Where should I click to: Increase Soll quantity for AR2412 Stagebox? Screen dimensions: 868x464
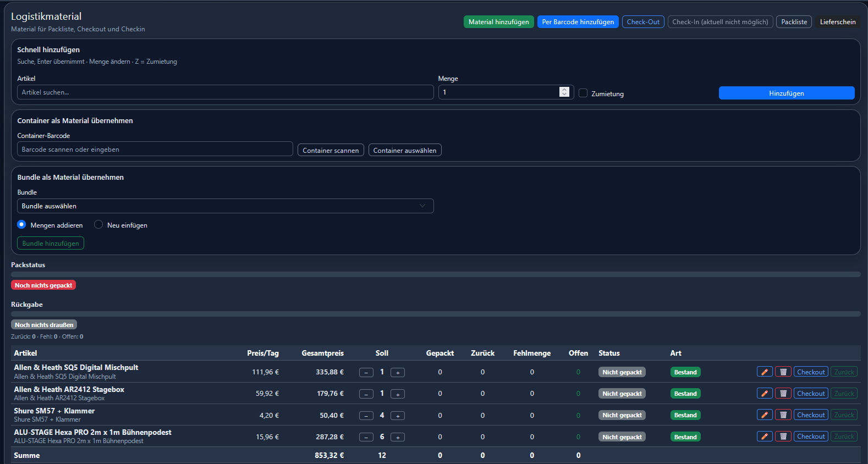click(x=398, y=394)
